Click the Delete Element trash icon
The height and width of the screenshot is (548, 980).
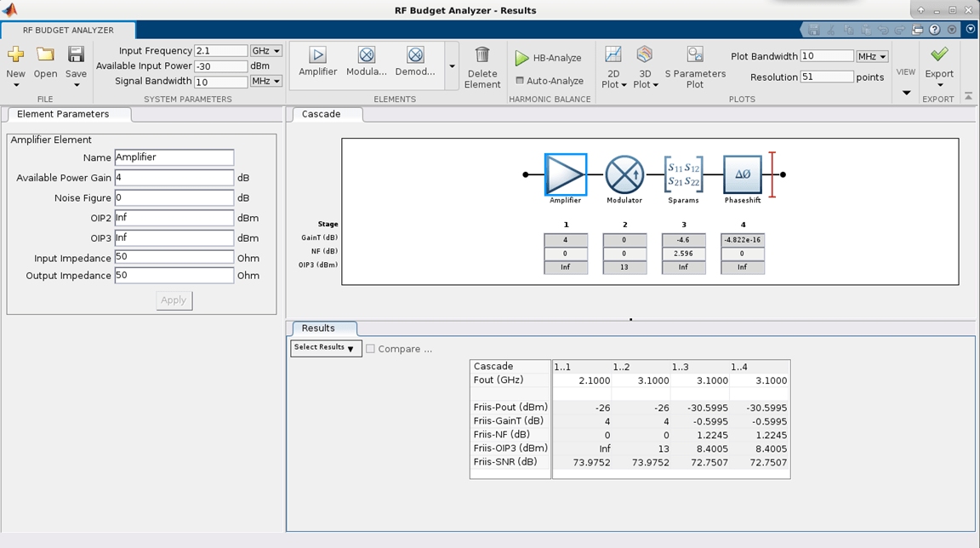482,56
